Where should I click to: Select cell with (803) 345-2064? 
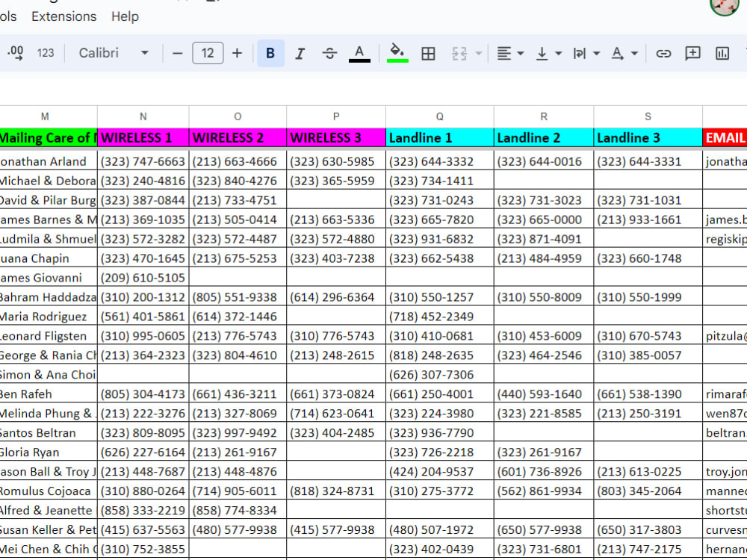pos(648,491)
